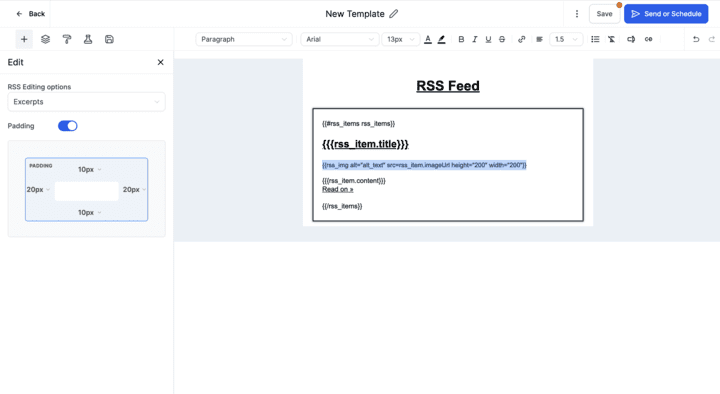Toggle strikethrough formatting
Viewport: 720px width, 394px height.
[502, 39]
